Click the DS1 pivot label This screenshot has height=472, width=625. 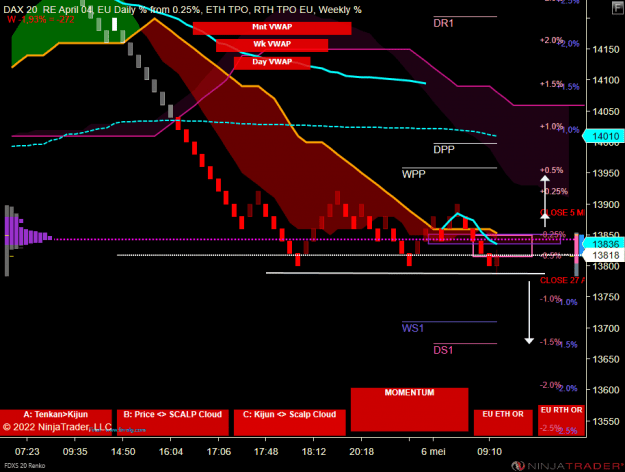pos(443,350)
